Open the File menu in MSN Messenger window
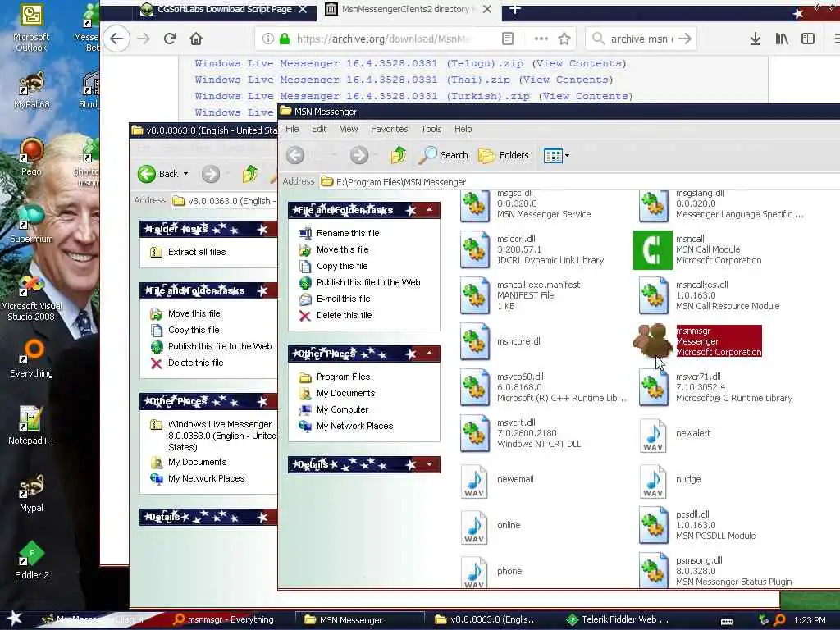 [x=292, y=129]
